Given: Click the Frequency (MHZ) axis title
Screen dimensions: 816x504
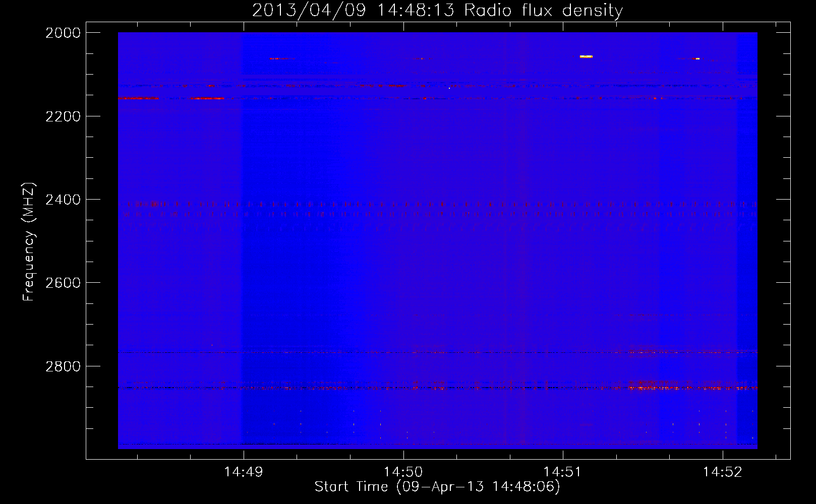Looking at the screenshot, I should tap(29, 241).
